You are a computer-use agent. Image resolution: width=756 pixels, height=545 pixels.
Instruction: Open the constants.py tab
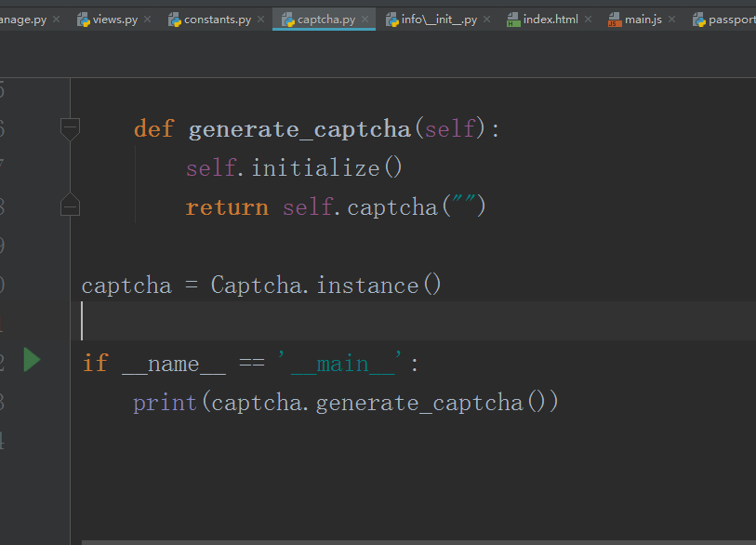click(218, 19)
